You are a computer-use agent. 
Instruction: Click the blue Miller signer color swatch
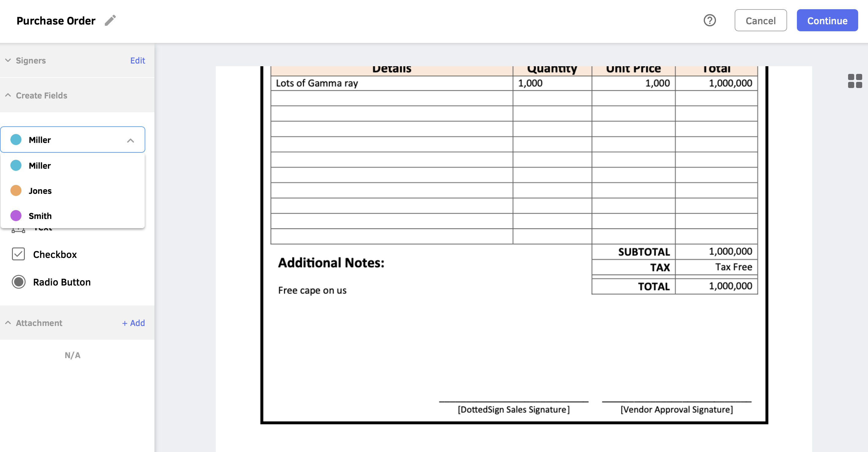pos(16,140)
